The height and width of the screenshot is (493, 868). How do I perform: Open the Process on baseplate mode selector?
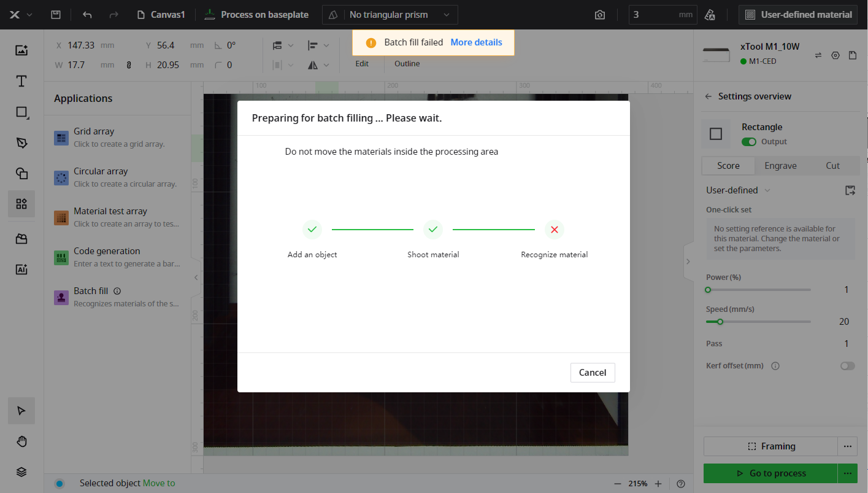(x=256, y=15)
